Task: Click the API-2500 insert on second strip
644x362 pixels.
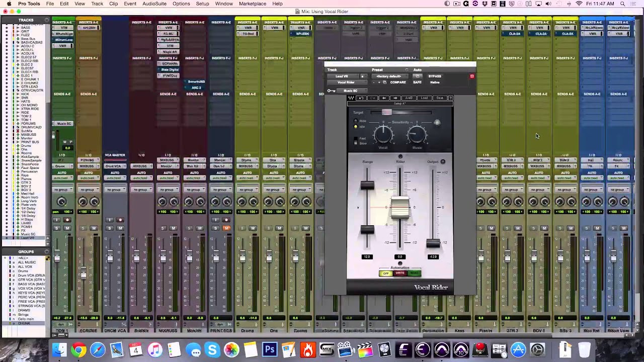Action: pos(89,28)
